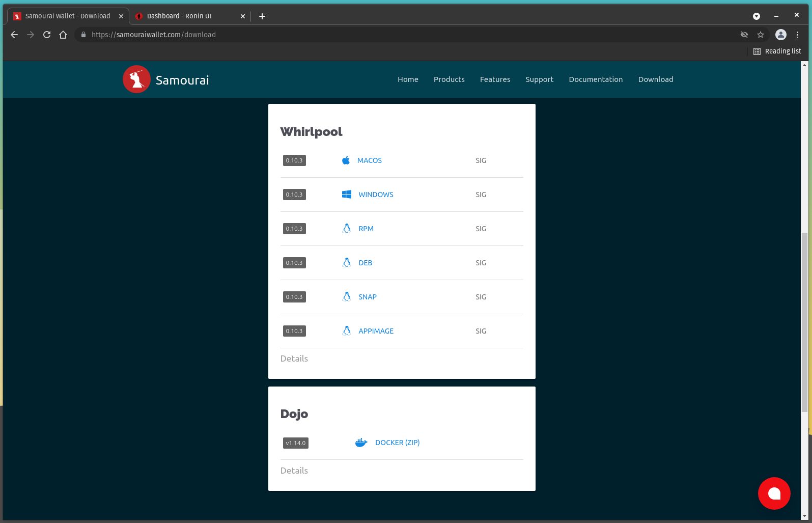Click the 0.10.3 version badge in MACOS row

coord(294,160)
